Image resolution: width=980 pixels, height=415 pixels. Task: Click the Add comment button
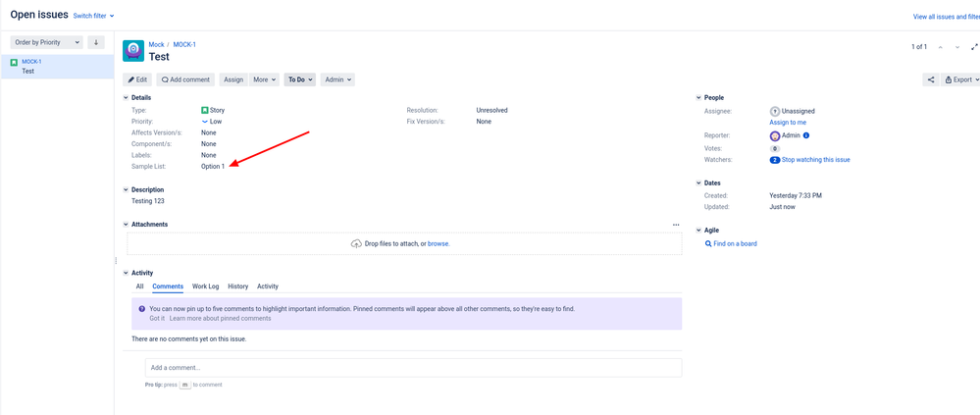[x=185, y=79]
